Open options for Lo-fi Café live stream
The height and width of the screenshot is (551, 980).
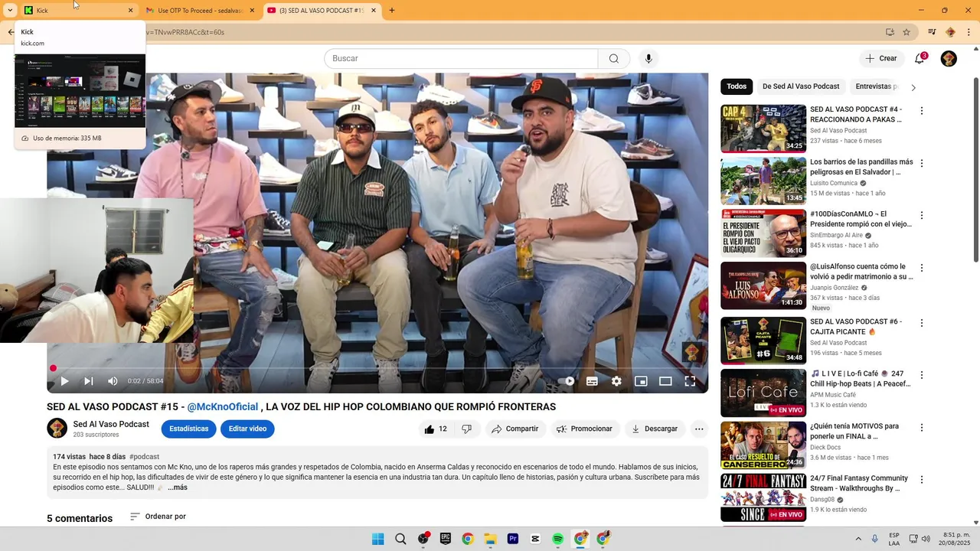pos(922,375)
